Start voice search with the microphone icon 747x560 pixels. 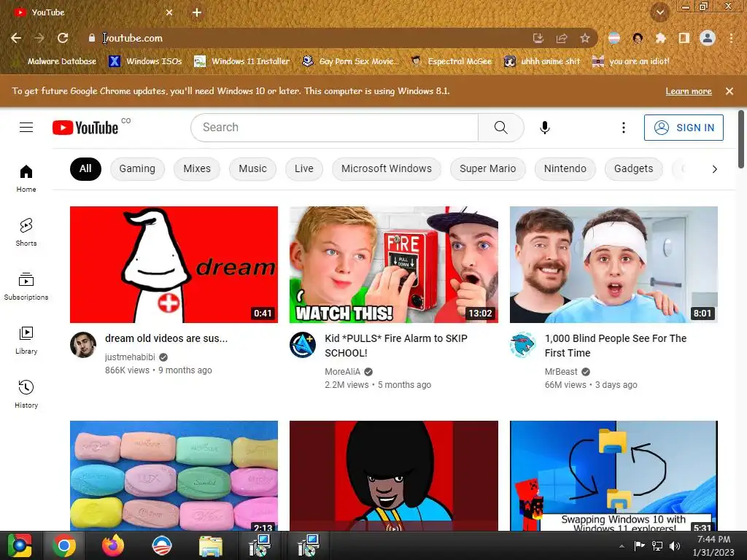[544, 127]
